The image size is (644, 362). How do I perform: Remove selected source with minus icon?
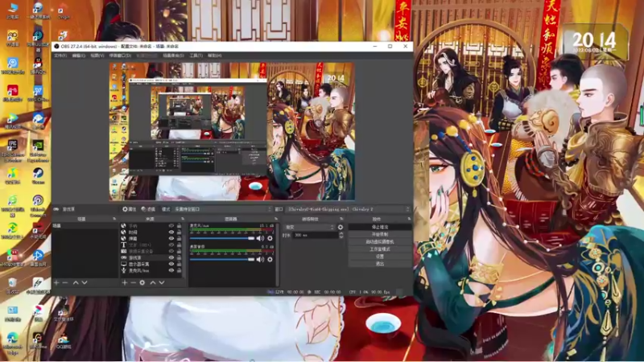pos(133,283)
